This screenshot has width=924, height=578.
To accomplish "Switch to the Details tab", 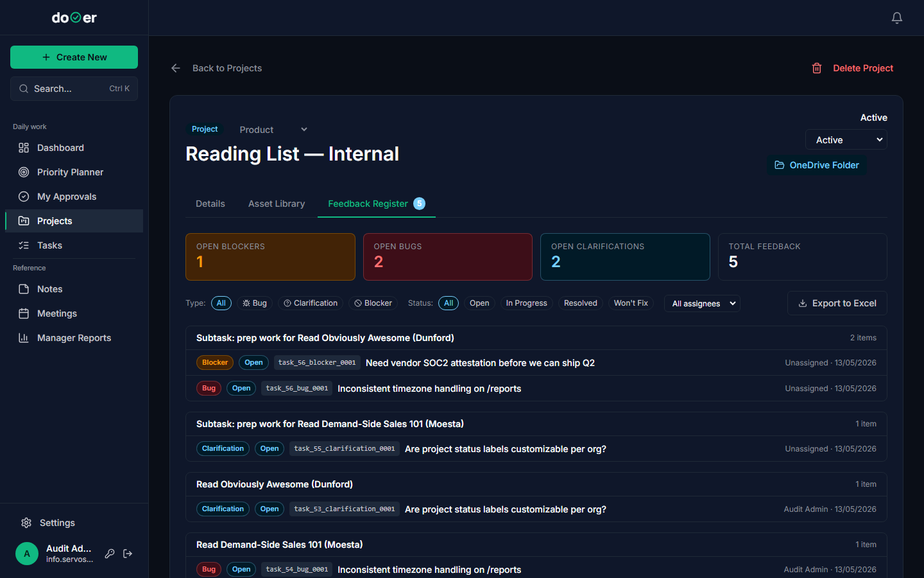I will tap(210, 204).
